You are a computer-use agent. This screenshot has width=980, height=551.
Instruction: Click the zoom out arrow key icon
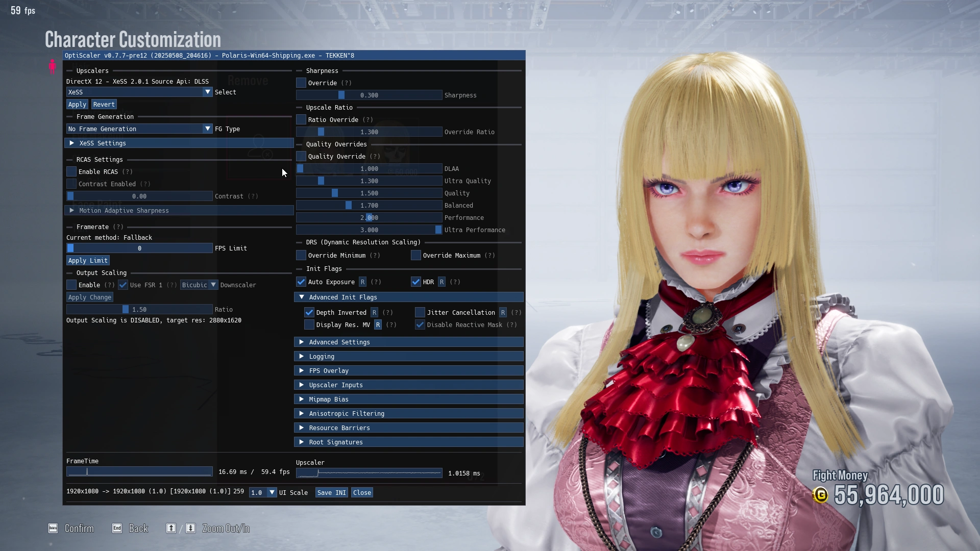point(171,528)
